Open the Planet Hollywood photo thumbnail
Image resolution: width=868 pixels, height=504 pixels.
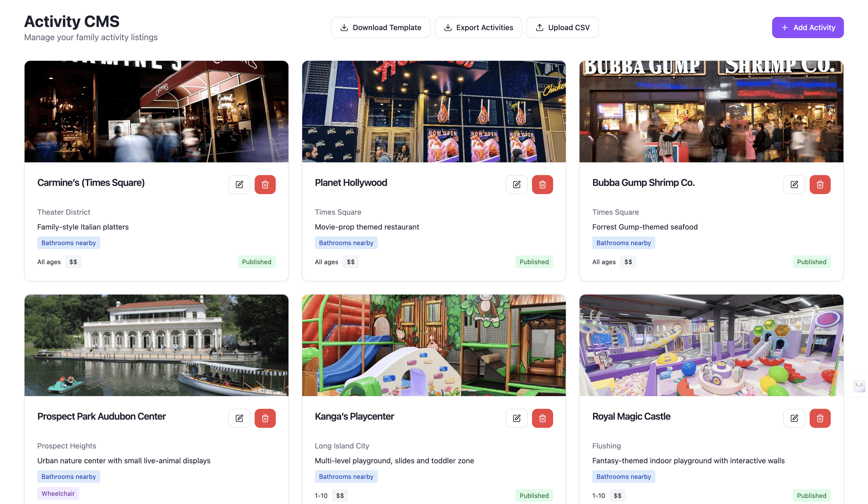(434, 111)
